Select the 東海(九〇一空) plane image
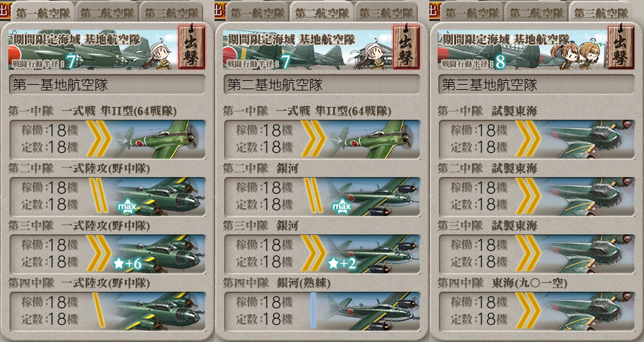 click(589, 311)
